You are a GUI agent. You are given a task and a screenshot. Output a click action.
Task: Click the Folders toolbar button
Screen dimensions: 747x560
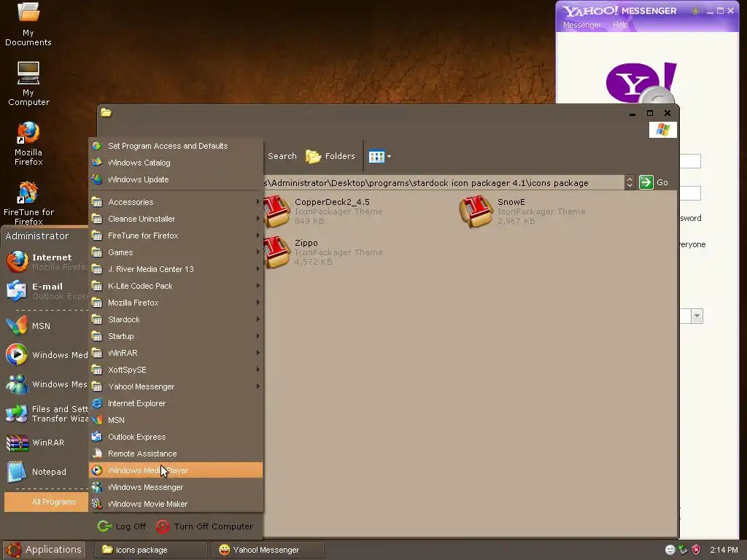(330, 156)
